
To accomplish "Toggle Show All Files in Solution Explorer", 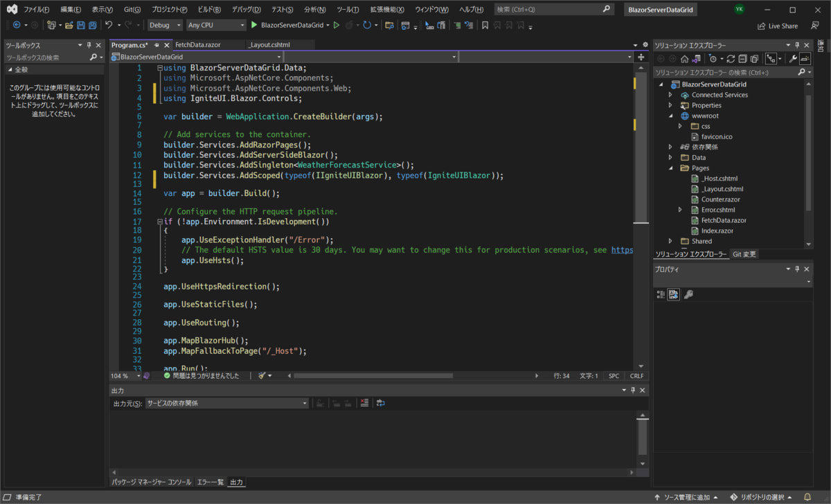I will click(754, 59).
